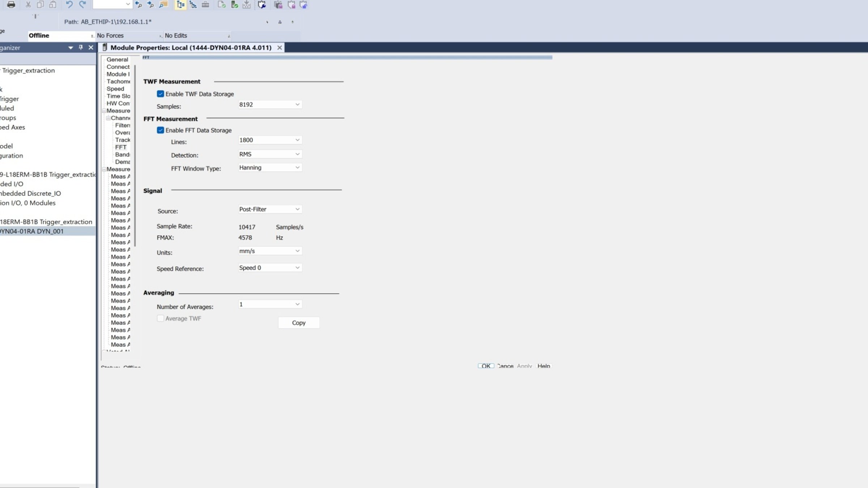Image resolution: width=868 pixels, height=488 pixels.
Task: Click the Apply button
Action: [x=524, y=366]
